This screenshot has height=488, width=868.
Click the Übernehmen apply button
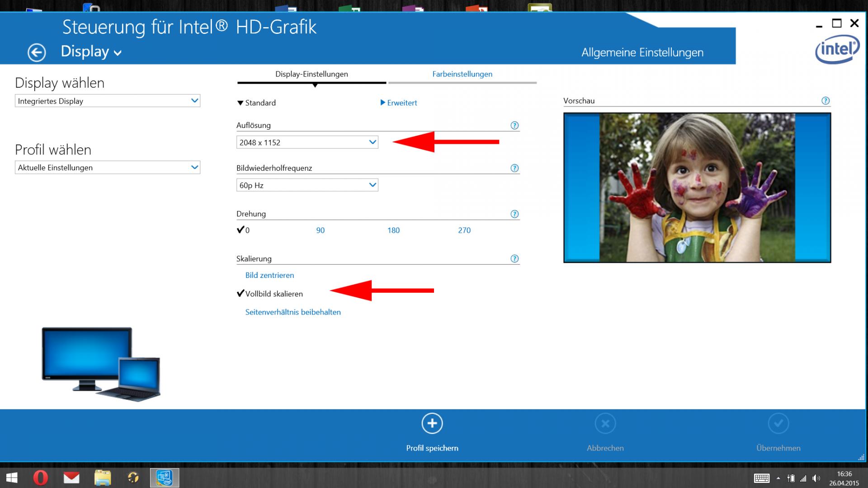click(778, 424)
